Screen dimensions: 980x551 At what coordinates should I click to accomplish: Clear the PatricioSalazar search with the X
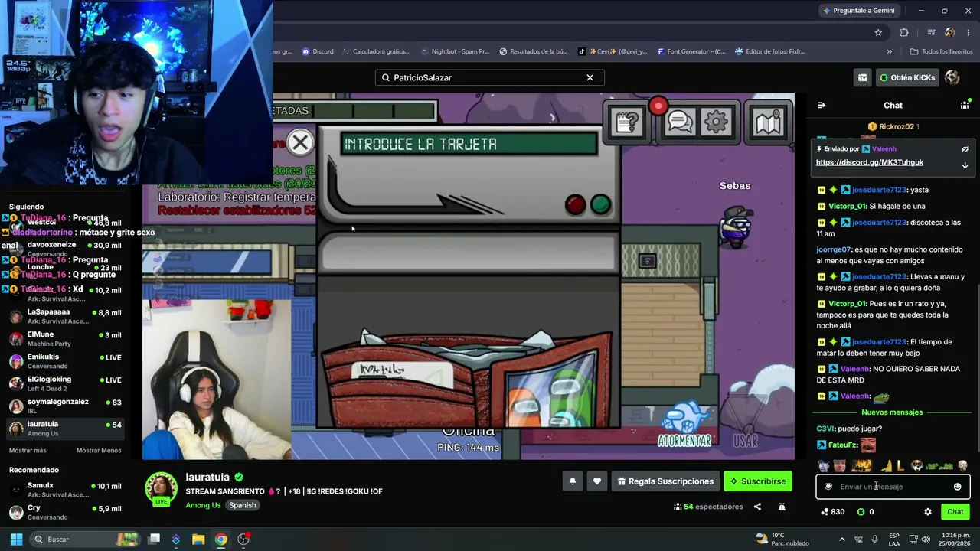coord(590,77)
